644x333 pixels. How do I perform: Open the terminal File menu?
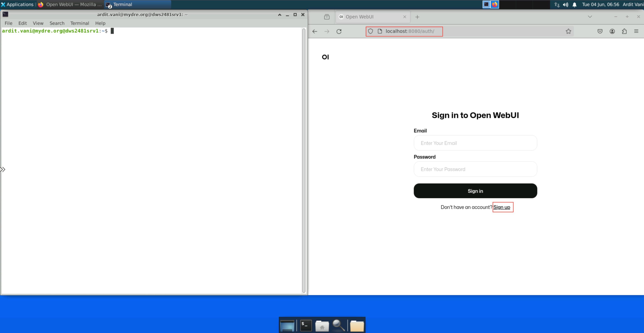[9, 23]
